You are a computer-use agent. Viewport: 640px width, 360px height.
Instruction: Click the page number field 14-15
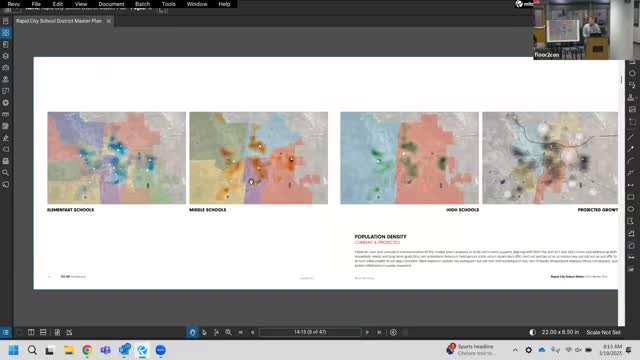tap(310, 332)
